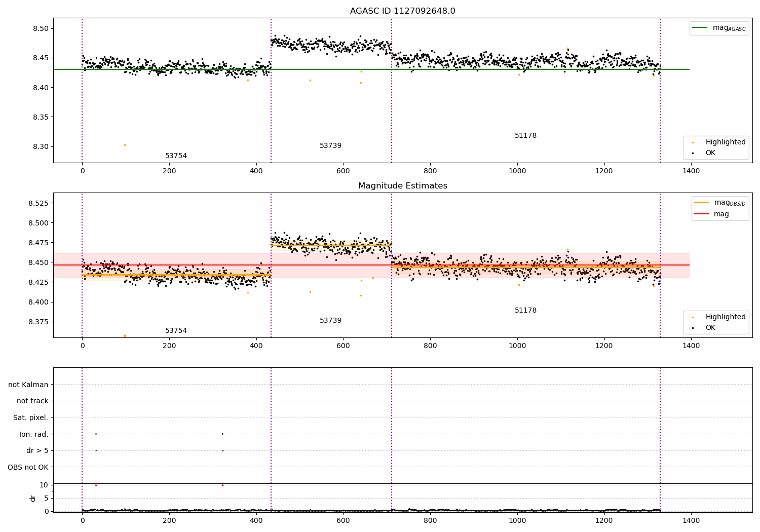The image size is (760, 532).
Task: Click the 8.425 y-axis tick label
Action: pyautogui.click(x=39, y=282)
